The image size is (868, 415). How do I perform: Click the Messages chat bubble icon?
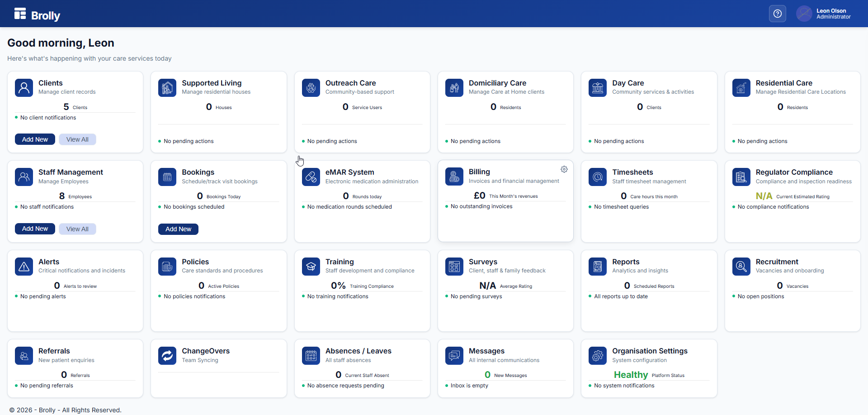click(x=454, y=356)
